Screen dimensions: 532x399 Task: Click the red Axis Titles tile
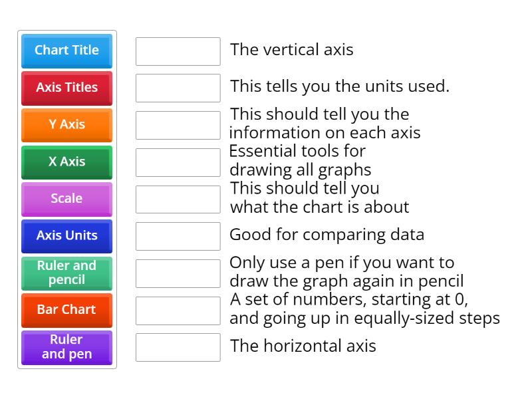[66, 88]
